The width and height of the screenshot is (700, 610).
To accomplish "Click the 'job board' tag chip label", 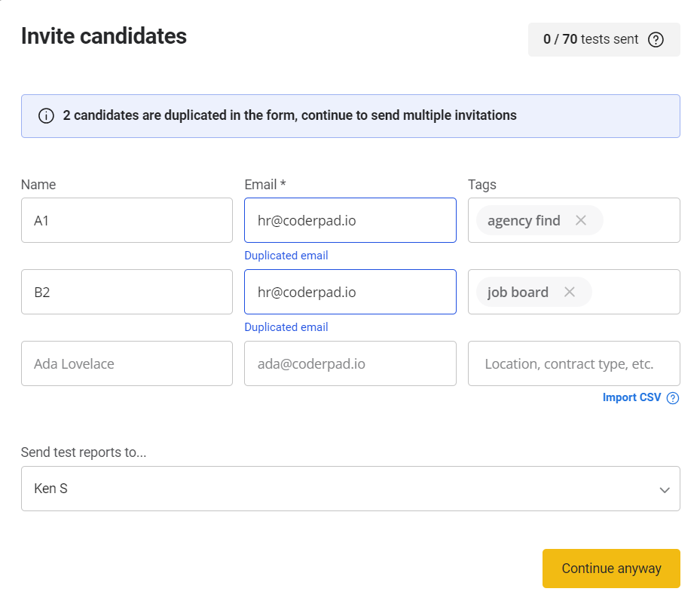I will coord(518,292).
